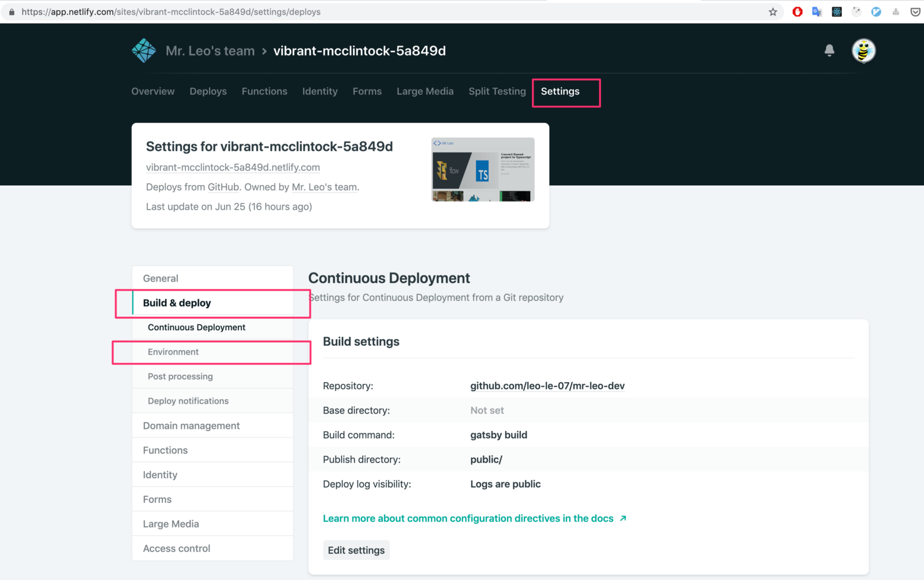Select Large Media in settings sidebar
The height and width of the screenshot is (580, 924).
pyautogui.click(x=213, y=524)
